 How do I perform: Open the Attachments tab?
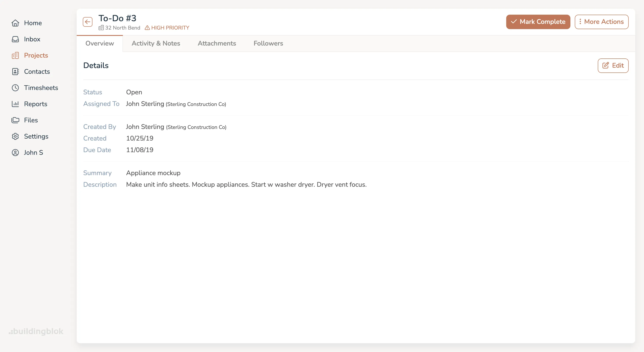point(217,43)
